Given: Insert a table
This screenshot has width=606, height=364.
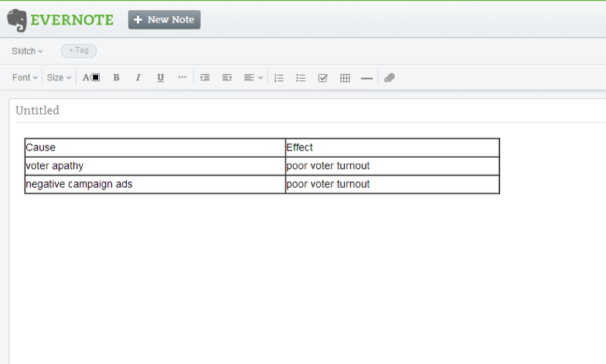Looking at the screenshot, I should coord(345,77).
